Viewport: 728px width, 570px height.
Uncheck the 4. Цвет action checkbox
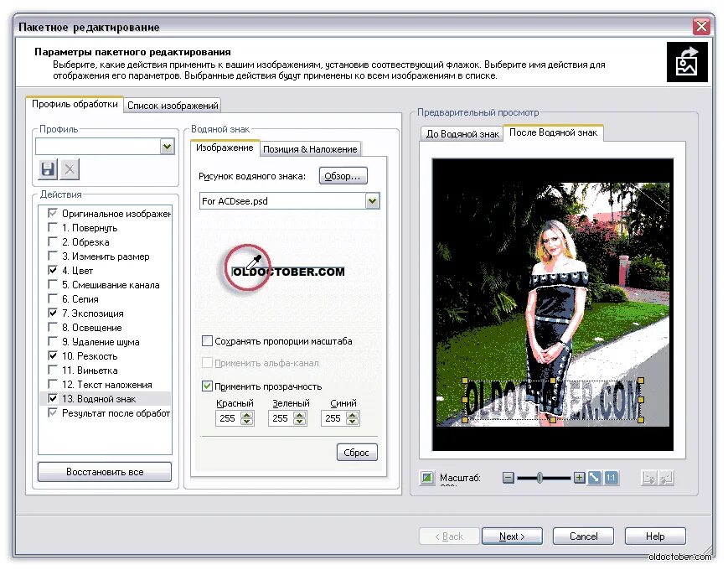tap(53, 271)
